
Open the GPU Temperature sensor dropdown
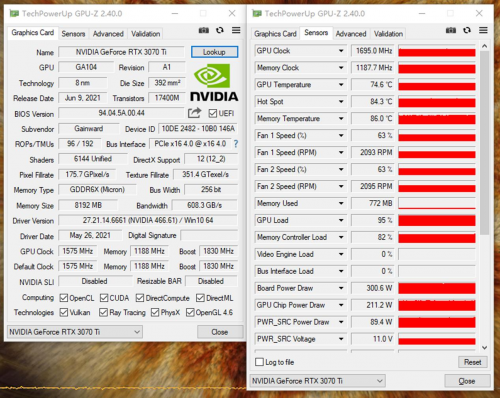coord(341,85)
